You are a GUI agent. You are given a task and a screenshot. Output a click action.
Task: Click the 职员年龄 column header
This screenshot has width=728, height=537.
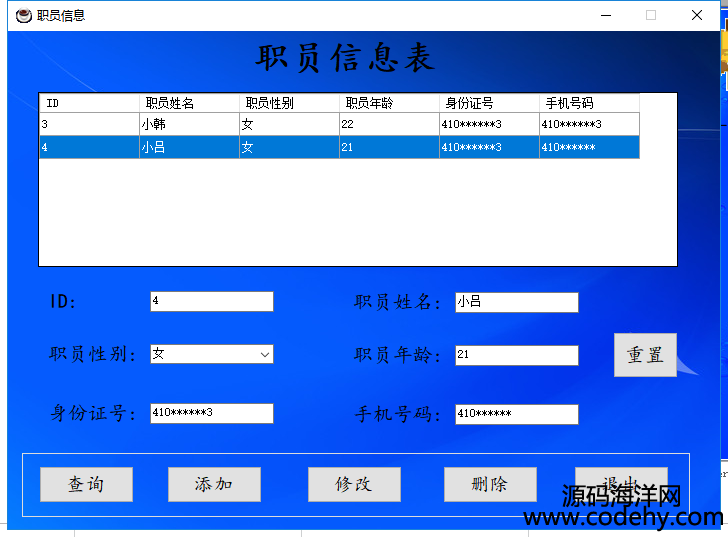pos(390,103)
